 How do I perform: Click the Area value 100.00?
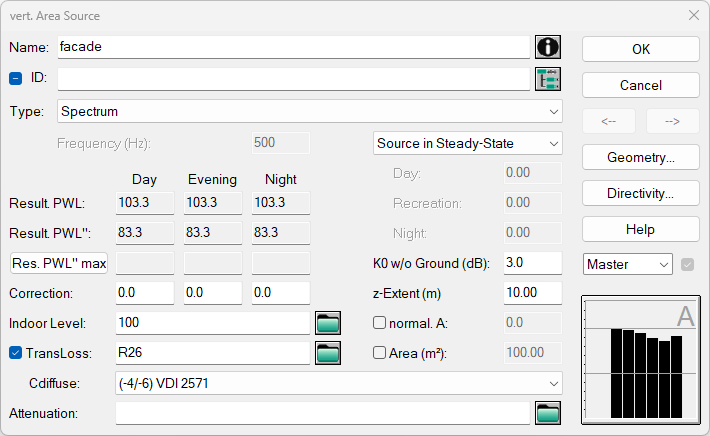(533, 353)
